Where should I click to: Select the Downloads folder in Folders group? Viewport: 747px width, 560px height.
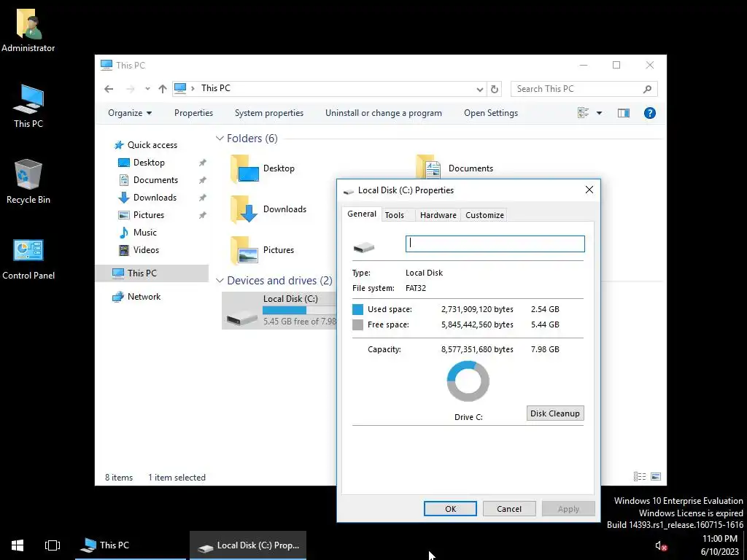[268, 209]
